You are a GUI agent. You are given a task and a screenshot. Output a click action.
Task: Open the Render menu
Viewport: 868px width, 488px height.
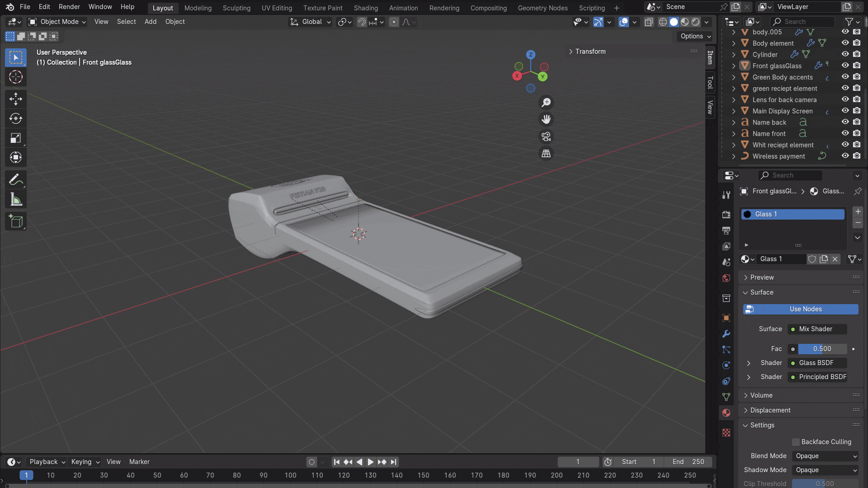click(x=69, y=7)
